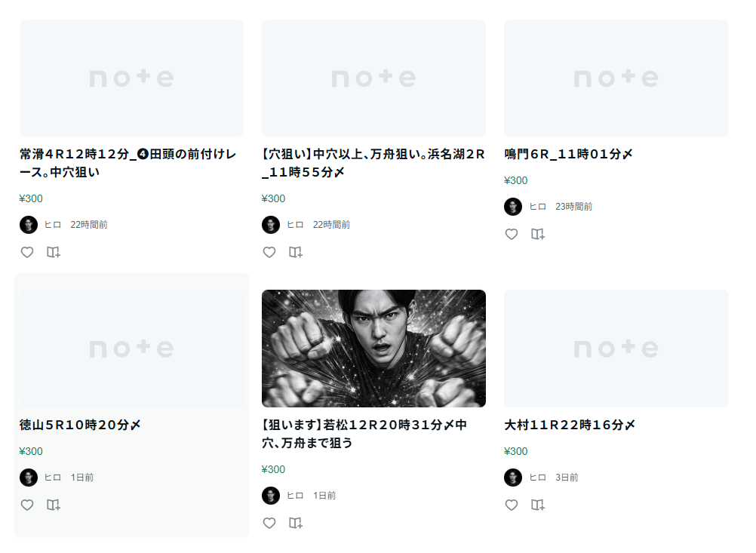
Task: Add the 常滑4R article to a magazine
Action: point(54,252)
